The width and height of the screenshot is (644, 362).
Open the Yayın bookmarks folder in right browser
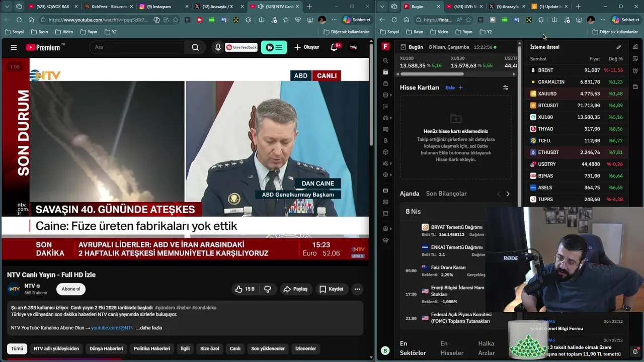click(x=463, y=32)
